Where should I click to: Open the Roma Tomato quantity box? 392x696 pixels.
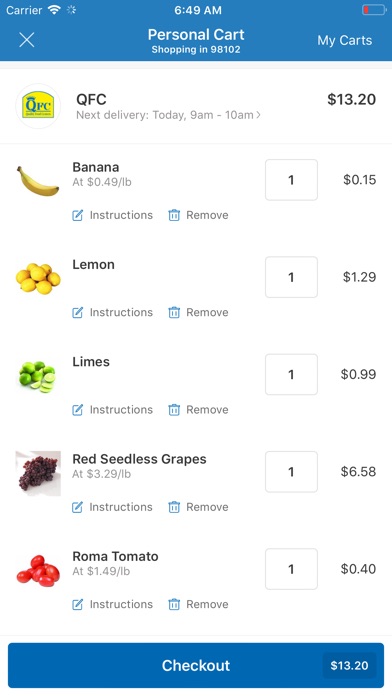[x=291, y=569]
